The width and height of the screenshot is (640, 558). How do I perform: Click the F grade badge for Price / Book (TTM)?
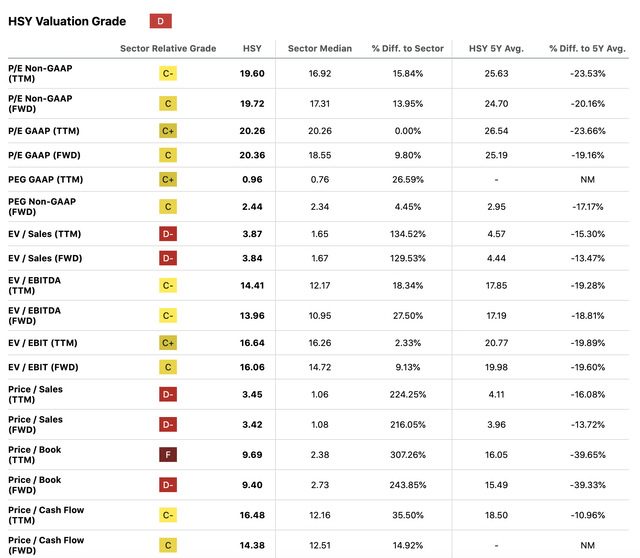[x=168, y=455]
